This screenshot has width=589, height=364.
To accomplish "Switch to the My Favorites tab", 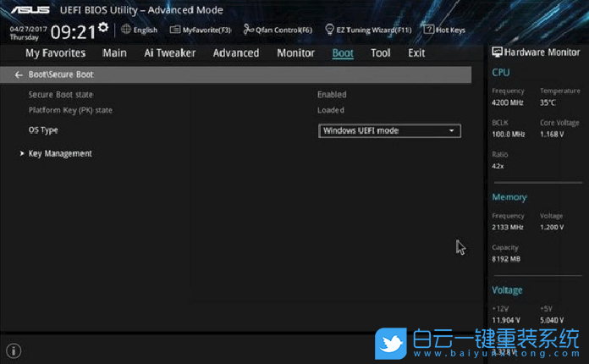I will click(55, 52).
